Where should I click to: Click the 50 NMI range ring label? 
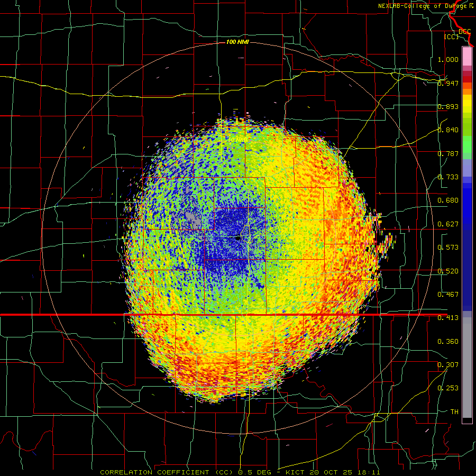tap(237, 140)
